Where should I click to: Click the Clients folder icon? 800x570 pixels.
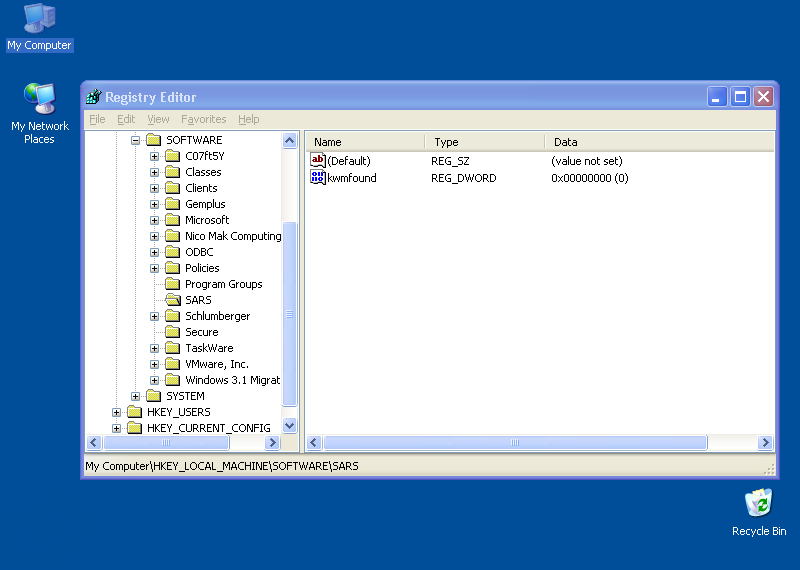point(173,188)
